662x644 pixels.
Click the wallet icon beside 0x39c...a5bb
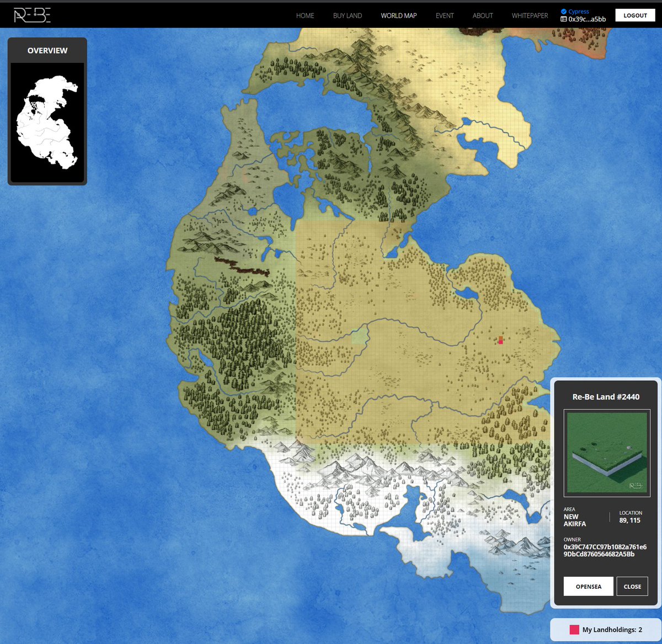click(x=563, y=19)
